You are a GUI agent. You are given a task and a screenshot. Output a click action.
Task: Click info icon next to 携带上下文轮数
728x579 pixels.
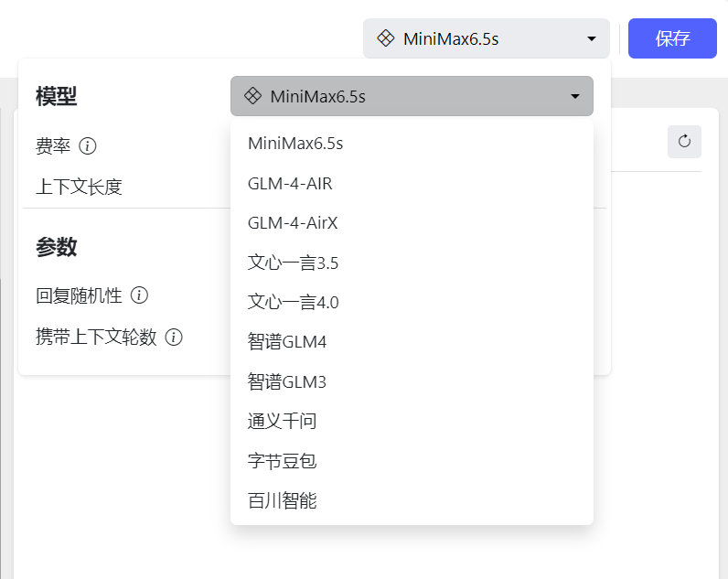pyautogui.click(x=174, y=338)
